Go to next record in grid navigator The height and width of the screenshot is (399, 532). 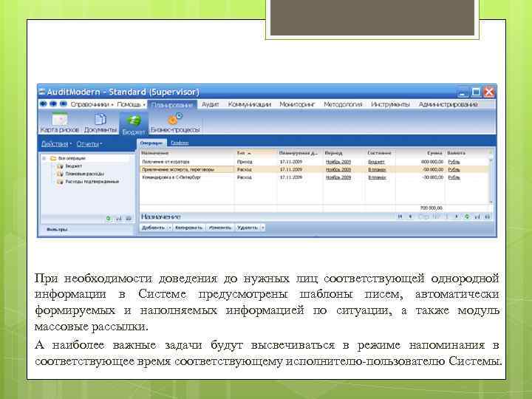coord(457,216)
